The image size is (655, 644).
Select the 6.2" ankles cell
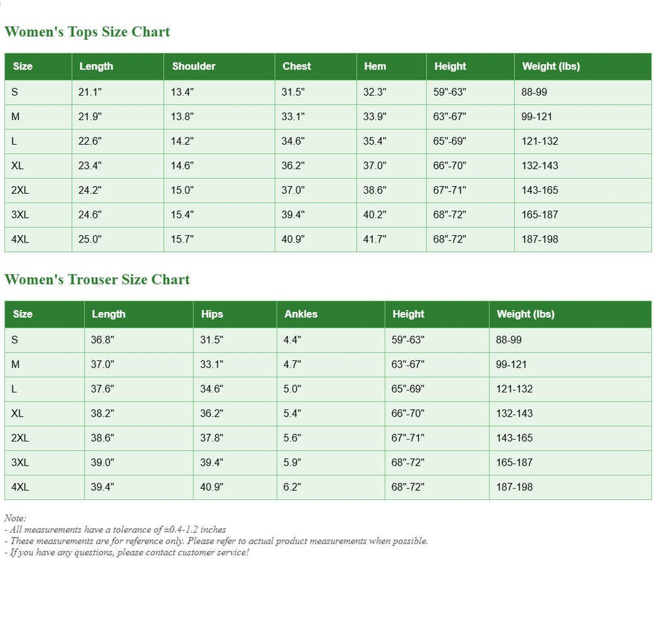coord(291,487)
